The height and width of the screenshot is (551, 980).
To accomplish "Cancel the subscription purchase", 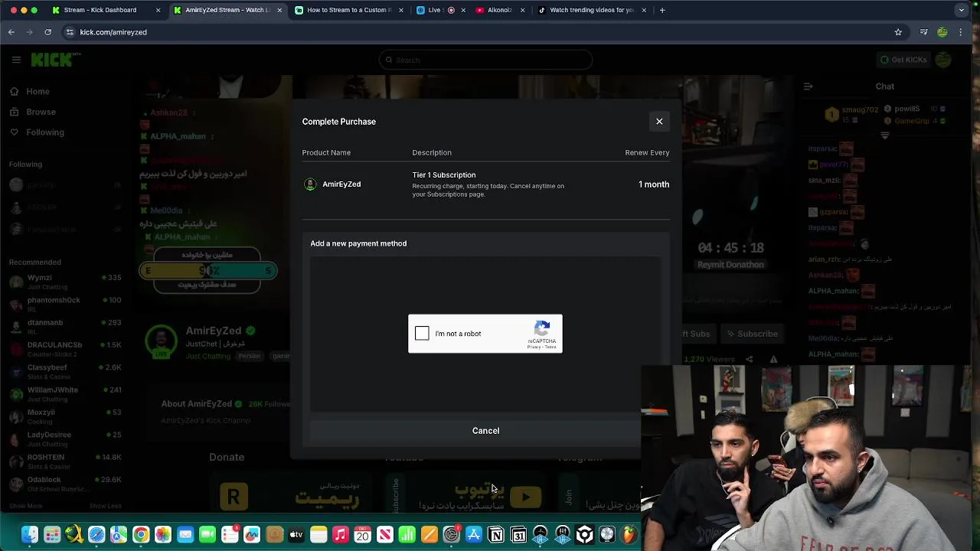I will (485, 431).
